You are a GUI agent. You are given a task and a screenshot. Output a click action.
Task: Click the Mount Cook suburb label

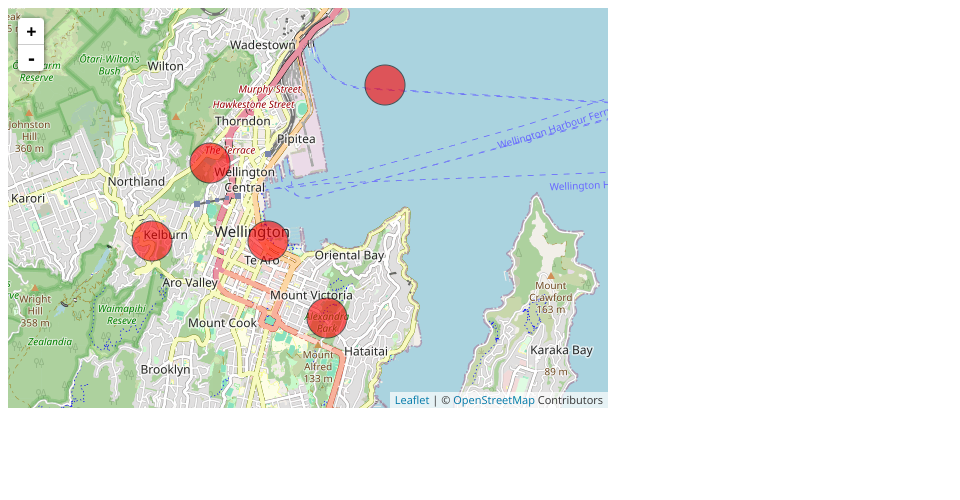coord(222,323)
